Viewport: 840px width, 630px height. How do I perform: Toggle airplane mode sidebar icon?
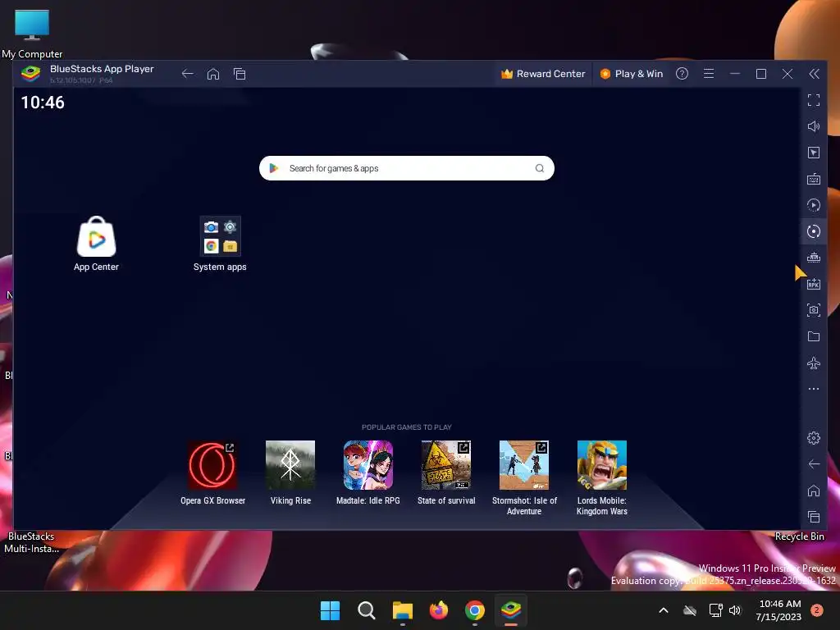click(814, 363)
